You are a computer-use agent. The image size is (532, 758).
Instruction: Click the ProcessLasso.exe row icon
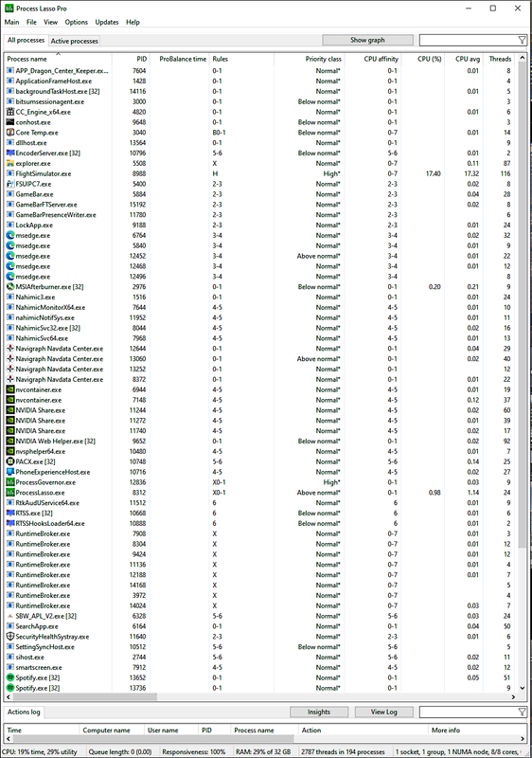(x=10, y=493)
